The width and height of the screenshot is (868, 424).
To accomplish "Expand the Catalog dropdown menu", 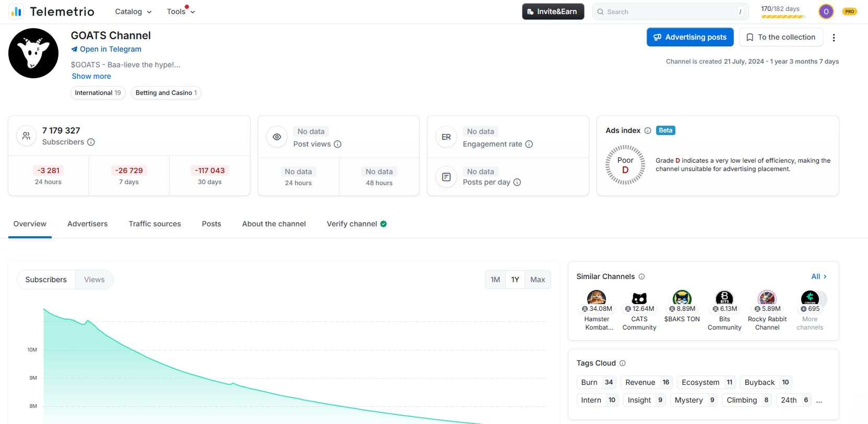I will tap(133, 11).
